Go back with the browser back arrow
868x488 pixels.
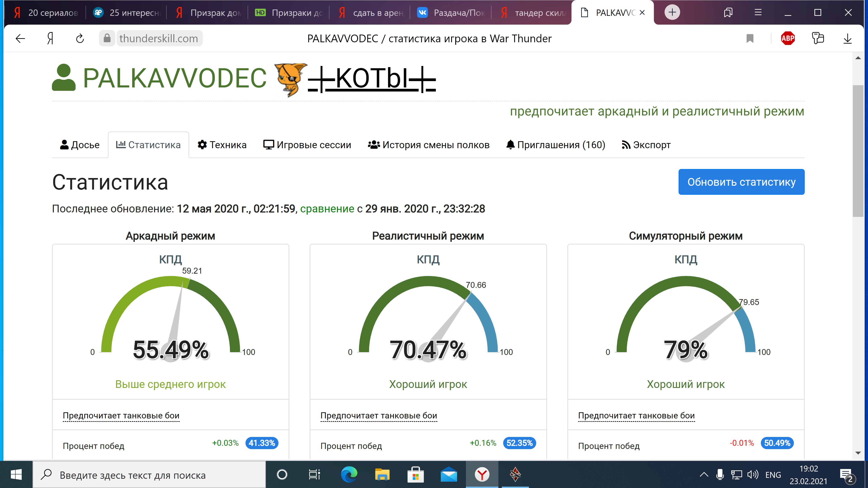point(21,38)
